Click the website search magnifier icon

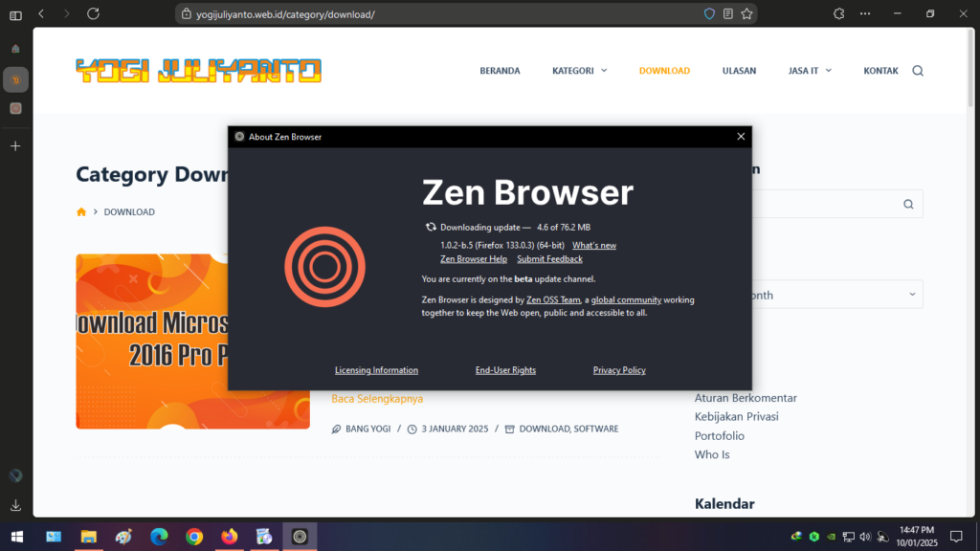[918, 71]
